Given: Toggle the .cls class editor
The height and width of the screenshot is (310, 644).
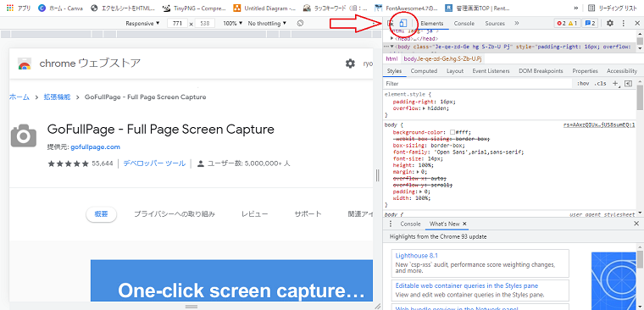Looking at the screenshot, I should pyautogui.click(x=600, y=83).
